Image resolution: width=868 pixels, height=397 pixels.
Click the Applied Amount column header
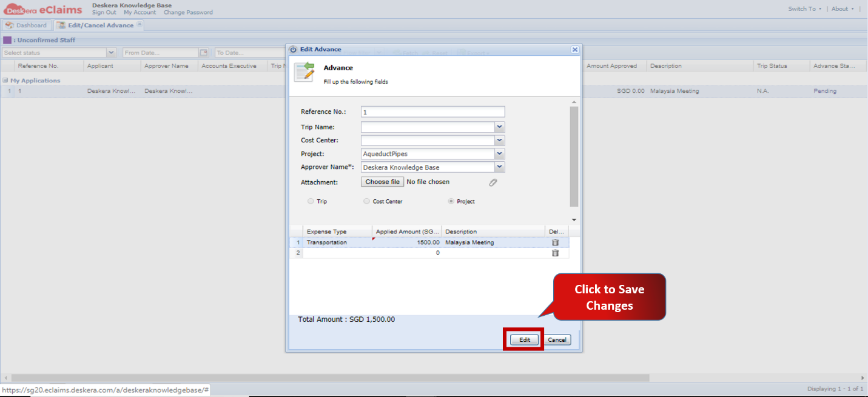[407, 232]
